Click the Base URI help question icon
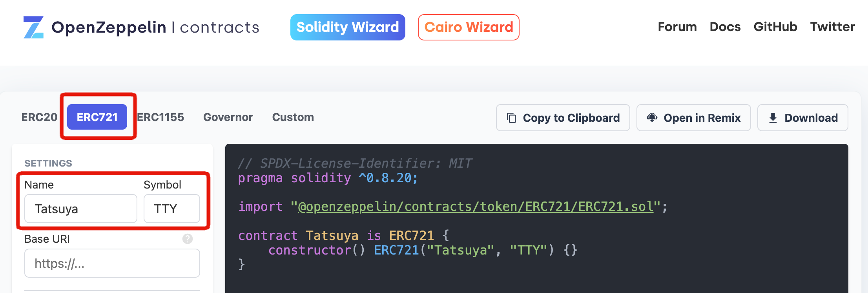Screen dimensions: 868x293 tap(188, 239)
